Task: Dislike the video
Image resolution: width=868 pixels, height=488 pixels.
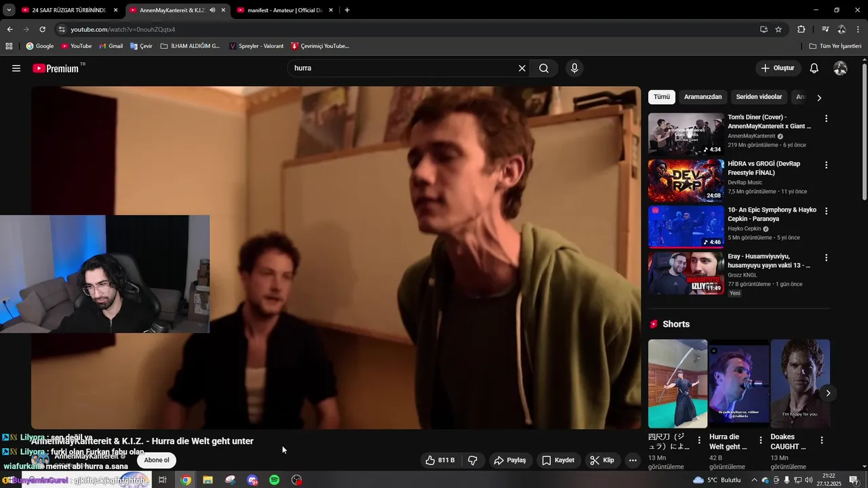Action: tap(473, 460)
